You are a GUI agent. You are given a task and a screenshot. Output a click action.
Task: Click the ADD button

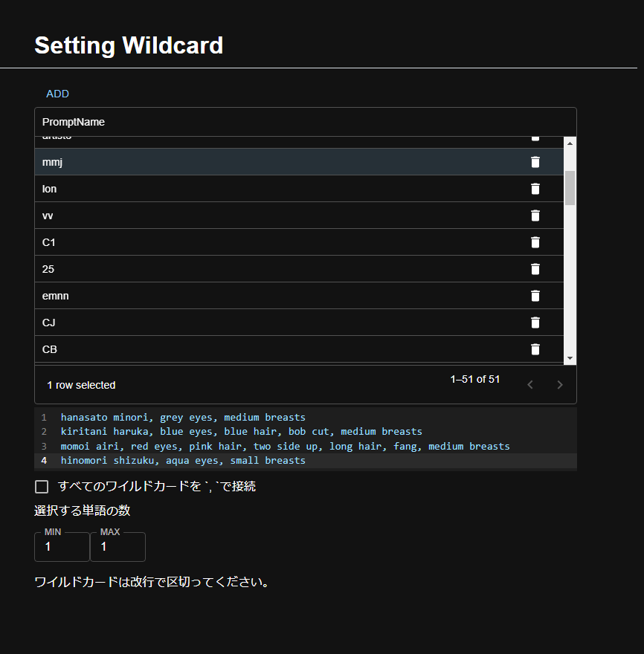point(57,94)
